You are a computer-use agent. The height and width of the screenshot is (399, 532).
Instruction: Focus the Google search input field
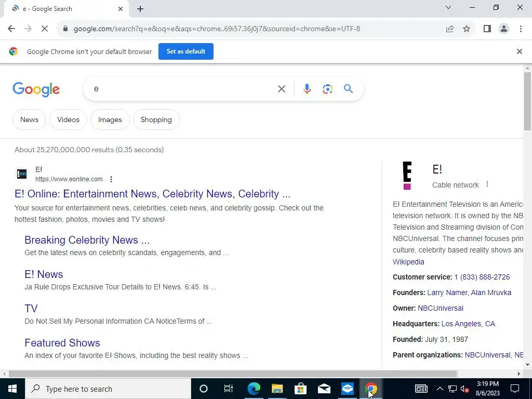183,89
